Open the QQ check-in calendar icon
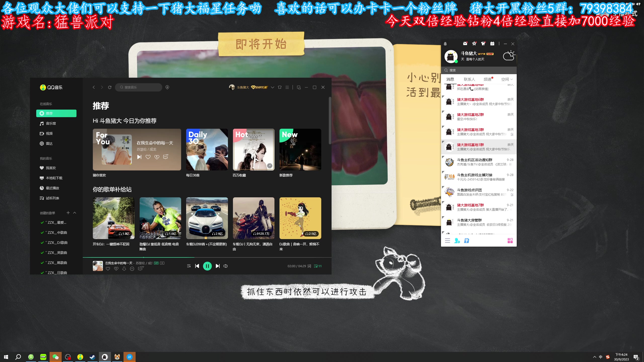Screen dimensions: 644x362 492,43
